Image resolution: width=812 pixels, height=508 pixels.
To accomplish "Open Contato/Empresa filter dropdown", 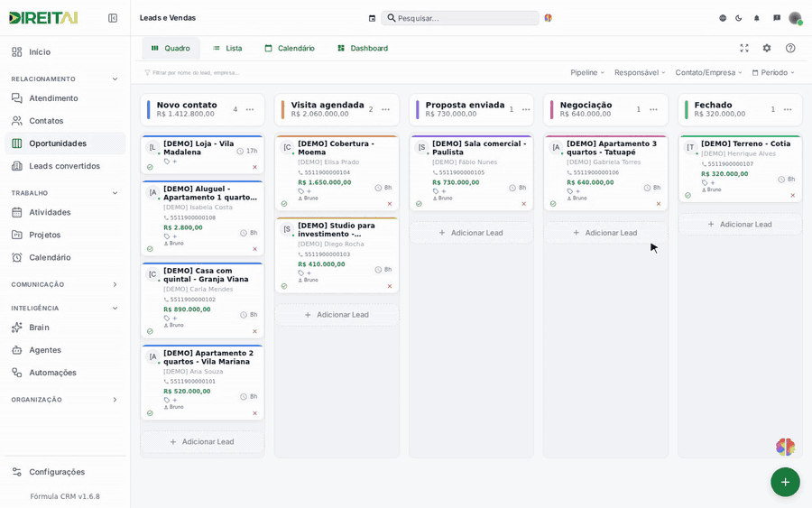I will pos(708,72).
